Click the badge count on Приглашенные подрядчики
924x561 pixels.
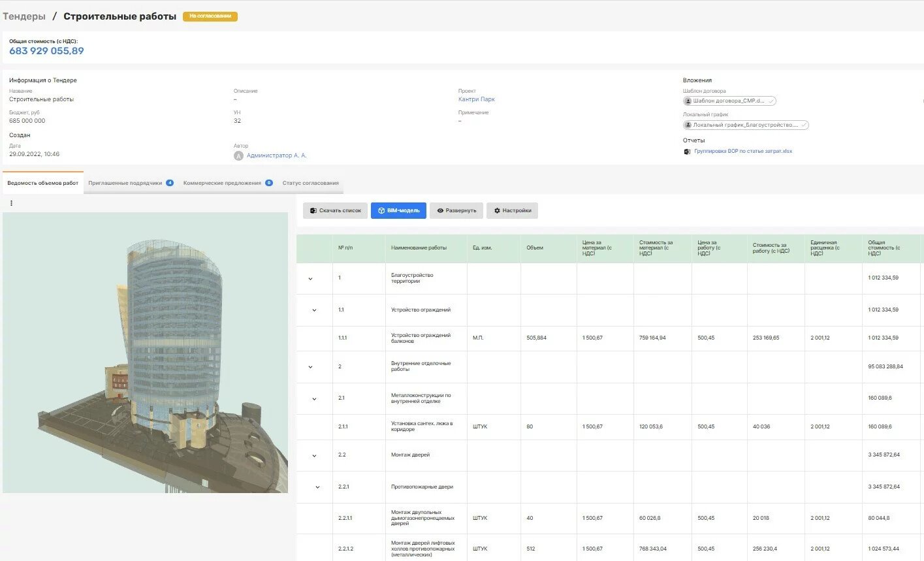pyautogui.click(x=170, y=183)
